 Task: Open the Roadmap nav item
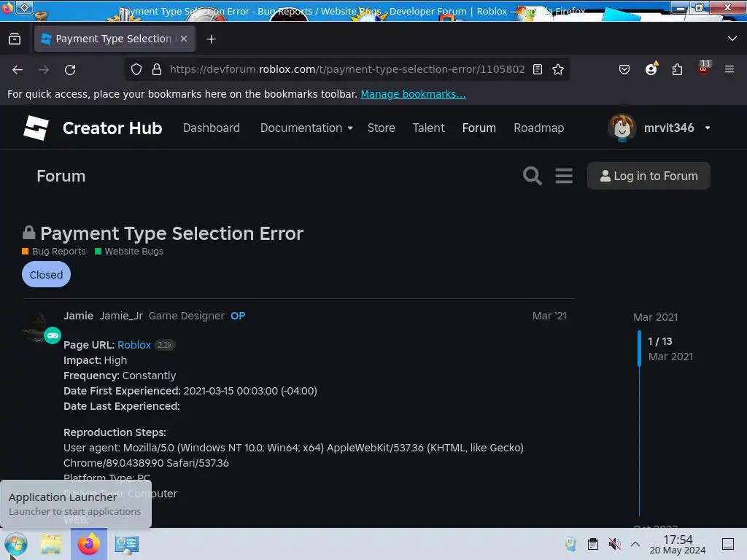[539, 128]
